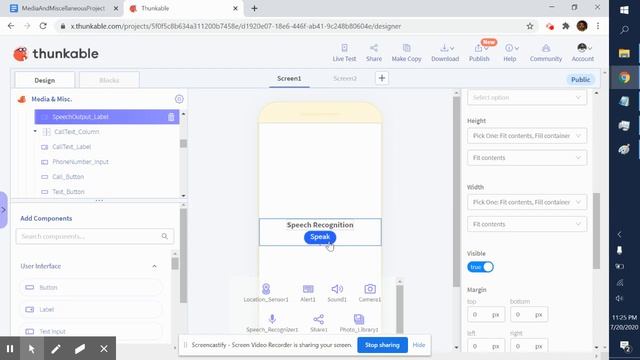Open the Height pick-one dropdown
Image resolution: width=640 pixels, height=360 pixels.
pyautogui.click(x=527, y=136)
